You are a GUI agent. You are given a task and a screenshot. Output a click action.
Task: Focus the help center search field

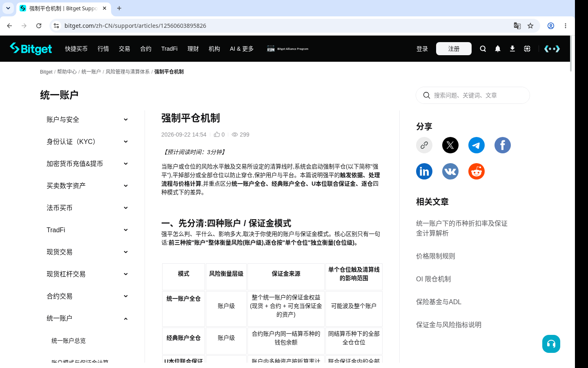coord(473,95)
